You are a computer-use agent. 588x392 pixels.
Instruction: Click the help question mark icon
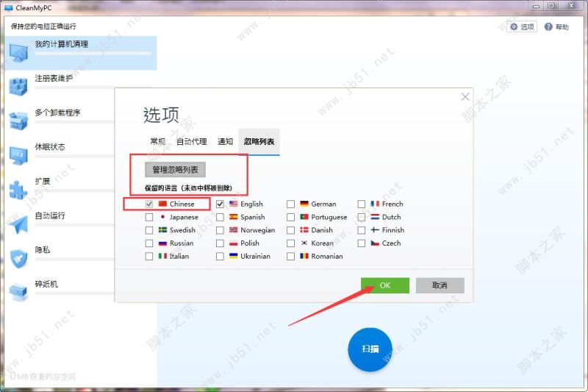[548, 26]
